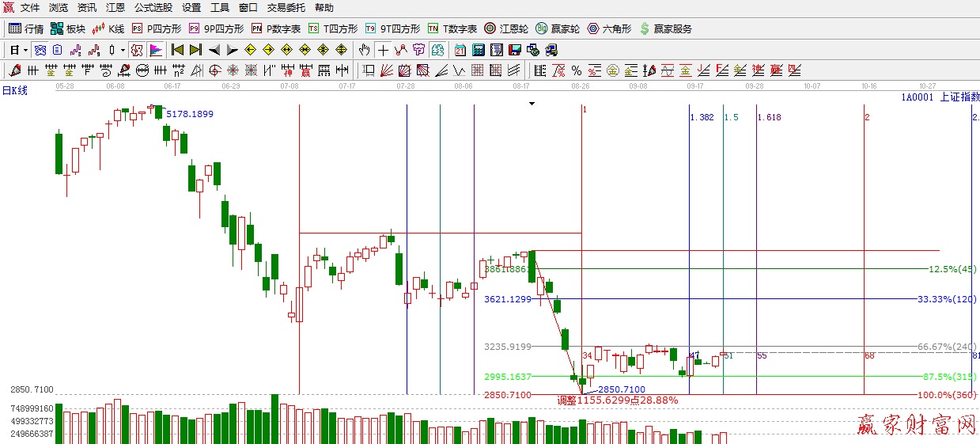Click the 5178.1899 high price label
Viewport: 980px width, 444px height.
point(189,114)
